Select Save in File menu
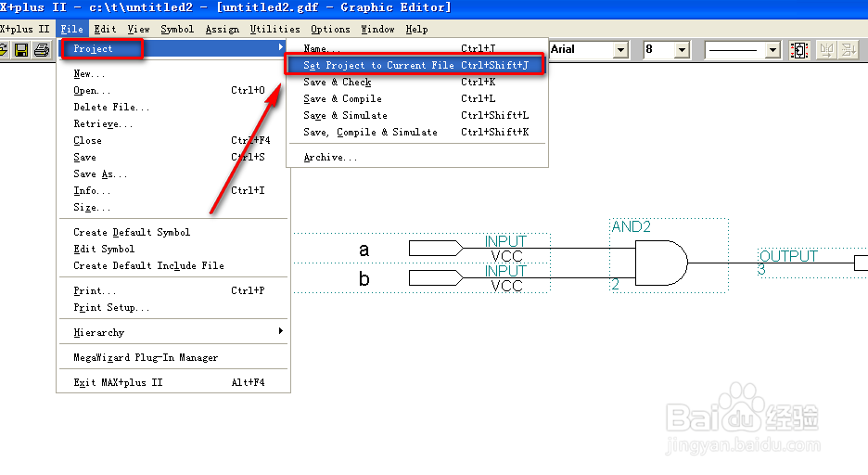Screen dimensions: 868x475 click(x=173, y=157)
